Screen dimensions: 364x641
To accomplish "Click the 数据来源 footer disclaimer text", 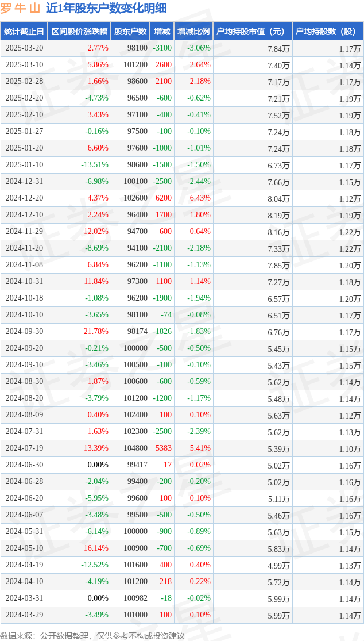I will click(x=92, y=635).
